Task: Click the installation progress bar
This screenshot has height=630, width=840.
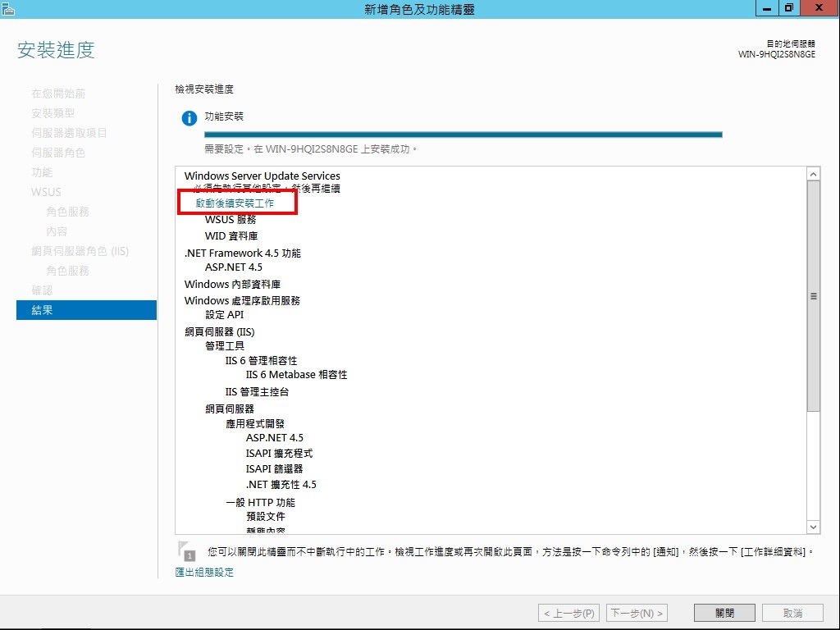Action: tap(463, 135)
